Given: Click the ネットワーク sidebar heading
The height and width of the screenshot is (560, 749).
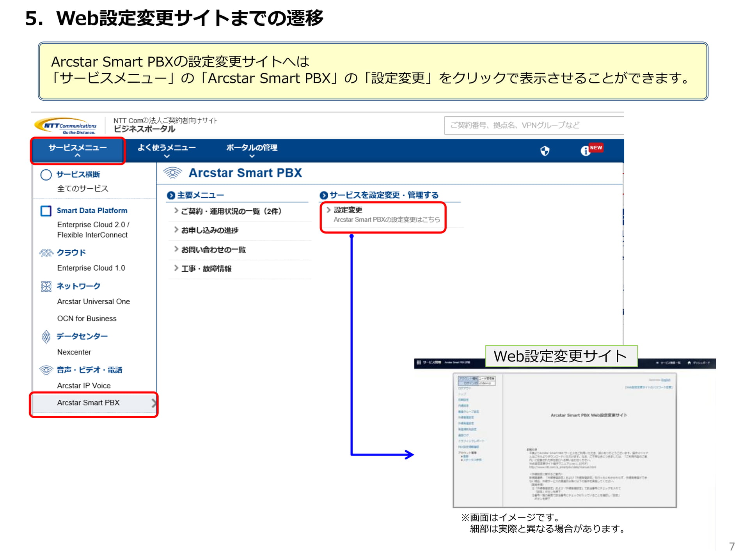Looking at the screenshot, I should click(78, 286).
